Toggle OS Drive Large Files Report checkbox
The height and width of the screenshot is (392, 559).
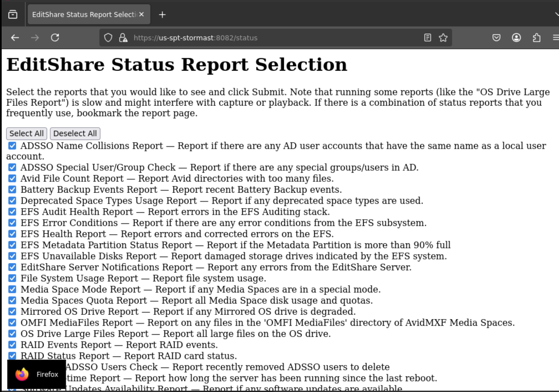pos(12,333)
